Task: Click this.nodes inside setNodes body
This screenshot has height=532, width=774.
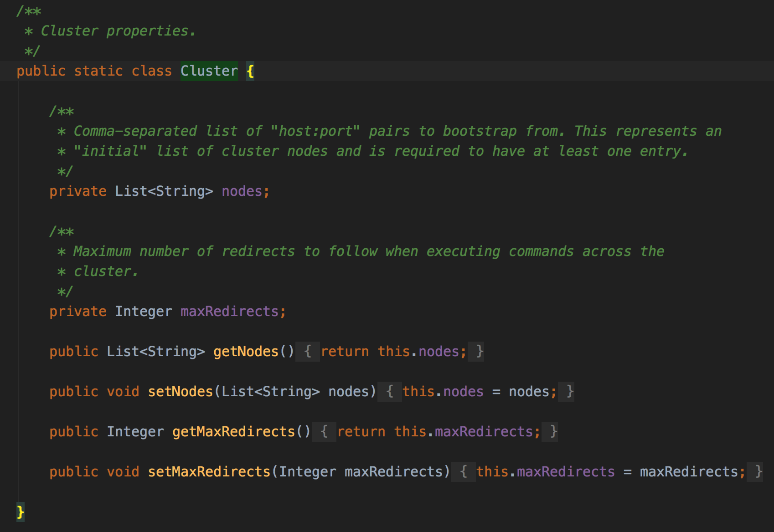Action: pyautogui.click(x=442, y=391)
